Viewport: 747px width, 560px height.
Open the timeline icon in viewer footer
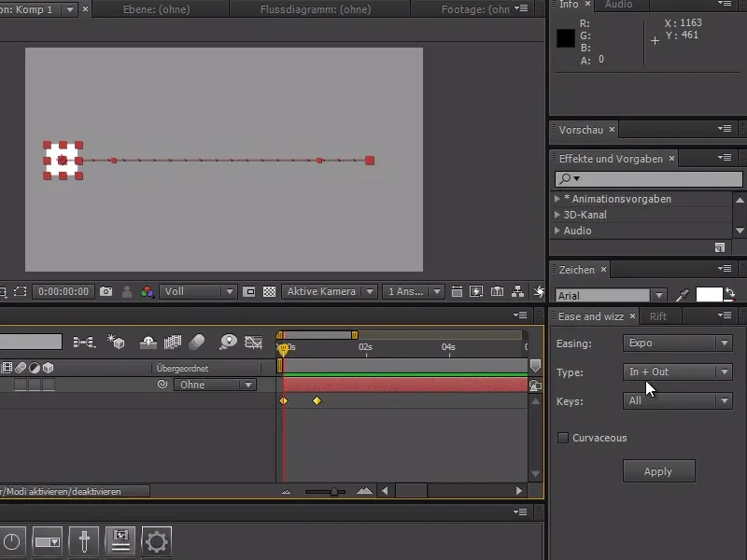click(x=497, y=291)
